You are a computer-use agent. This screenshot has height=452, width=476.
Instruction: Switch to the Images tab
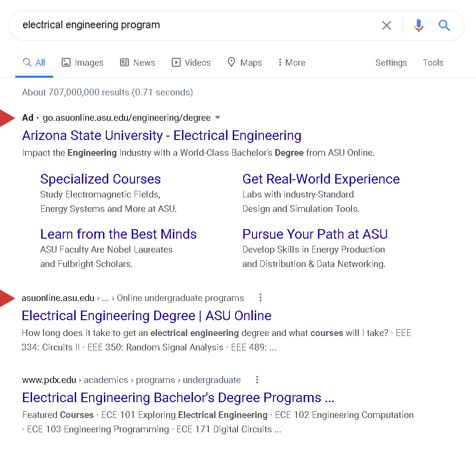(x=82, y=63)
